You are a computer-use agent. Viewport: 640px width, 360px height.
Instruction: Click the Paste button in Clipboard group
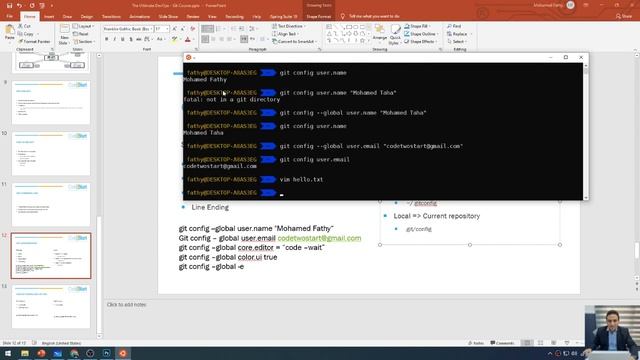(x=9, y=34)
